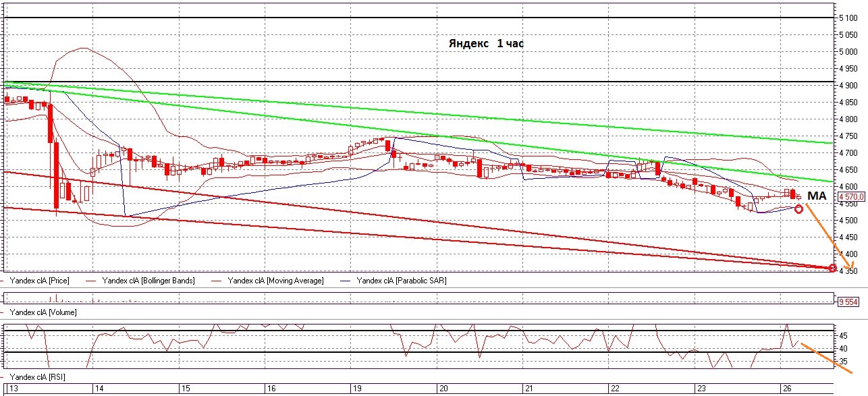868x396 pixels.
Task: Select the Yandex clA [Price] legend entry
Action: 40,280
